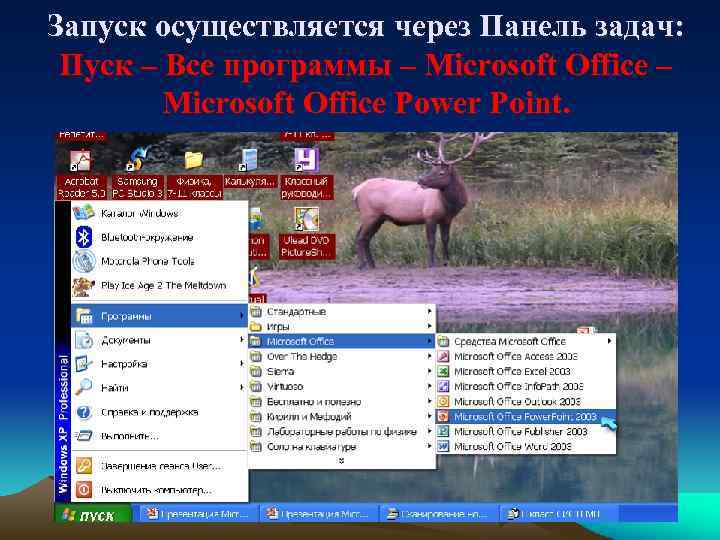The height and width of the screenshot is (540, 720).
Task: Open the Кирилл и Мефодий menu entry
Action: (x=342, y=417)
